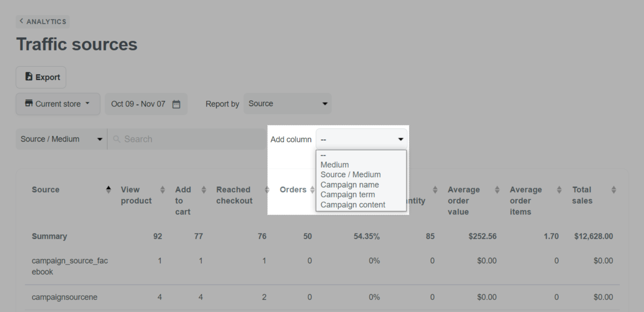Click the search magnifier icon
The height and width of the screenshot is (312, 644).
point(117,139)
